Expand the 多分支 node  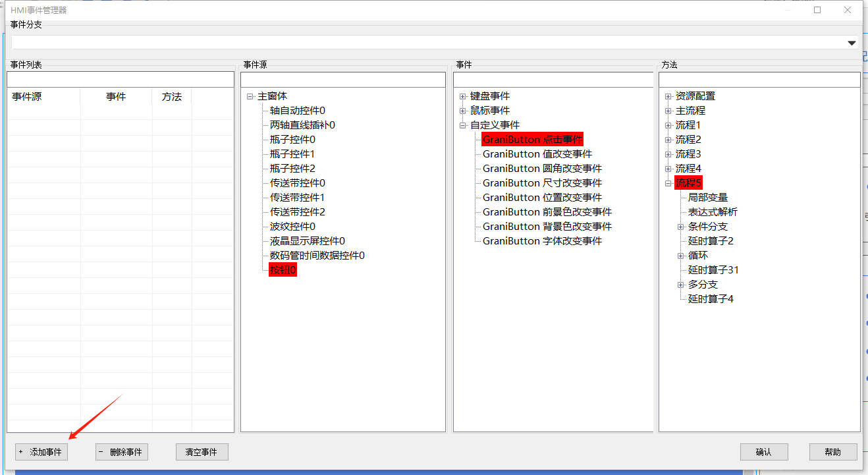681,285
